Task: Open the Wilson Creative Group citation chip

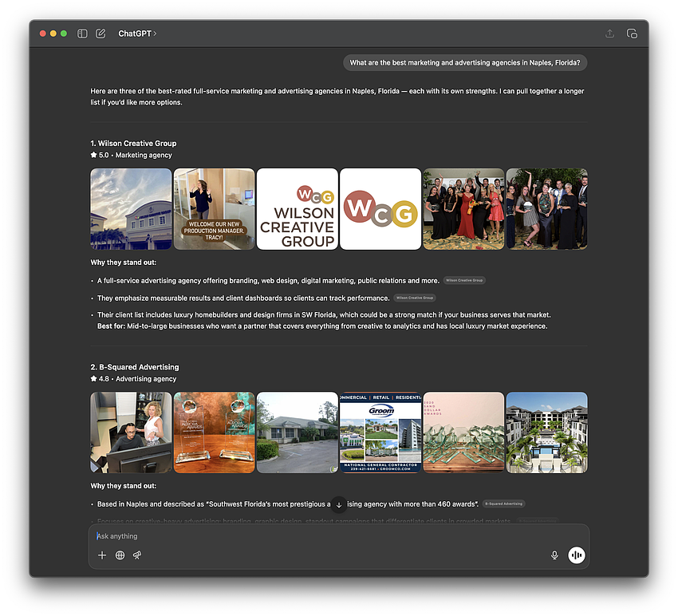Action: point(465,280)
